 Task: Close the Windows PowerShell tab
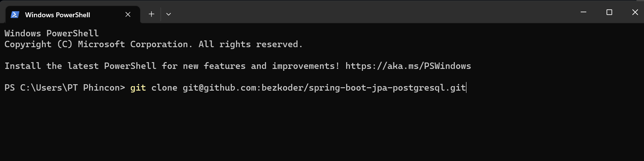pos(128,15)
